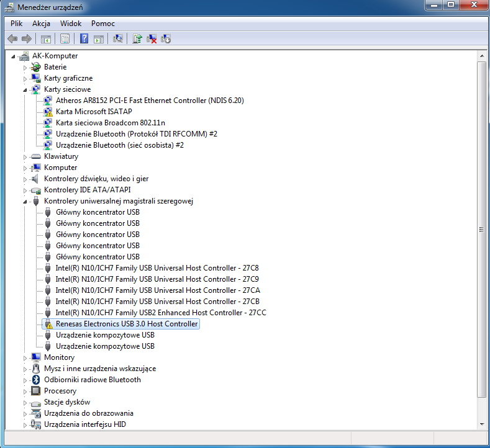The image size is (490, 448).
Task: Select Intel USB Universal Host Controller - 27CB
Action: 158,302
